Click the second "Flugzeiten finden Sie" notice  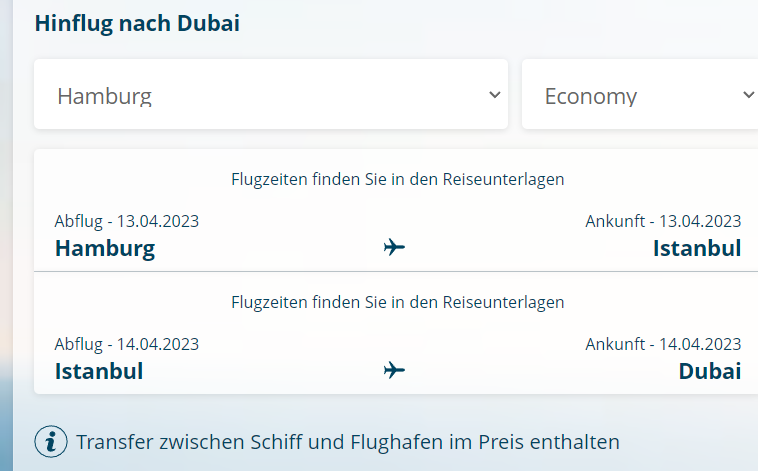(x=398, y=302)
